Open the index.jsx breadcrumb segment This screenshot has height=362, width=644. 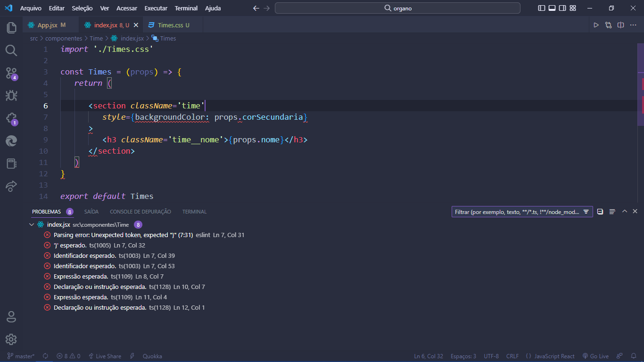click(x=128, y=39)
